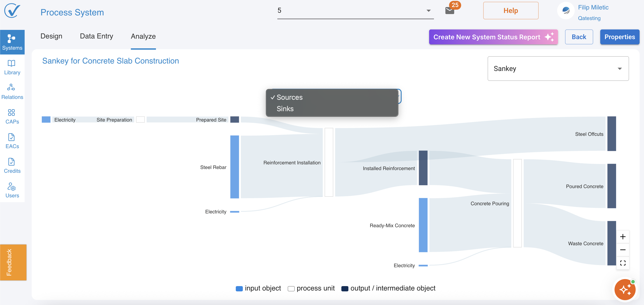
Task: Open the CAPs section icon
Action: pyautogui.click(x=12, y=116)
